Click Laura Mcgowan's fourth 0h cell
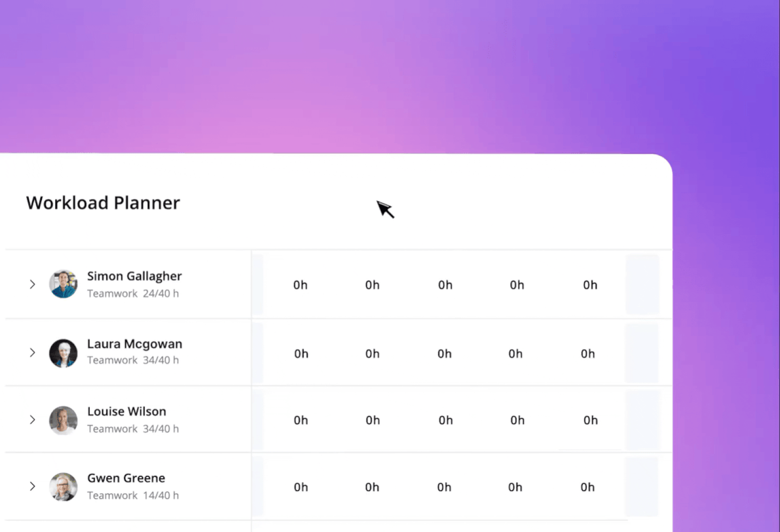Screen dimensions: 780x532 [x=515, y=354]
